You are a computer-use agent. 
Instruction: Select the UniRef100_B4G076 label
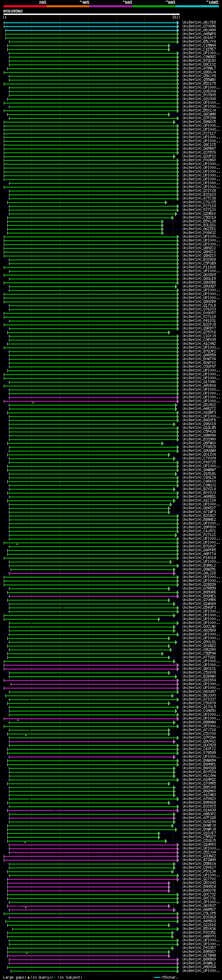click(x=199, y=890)
